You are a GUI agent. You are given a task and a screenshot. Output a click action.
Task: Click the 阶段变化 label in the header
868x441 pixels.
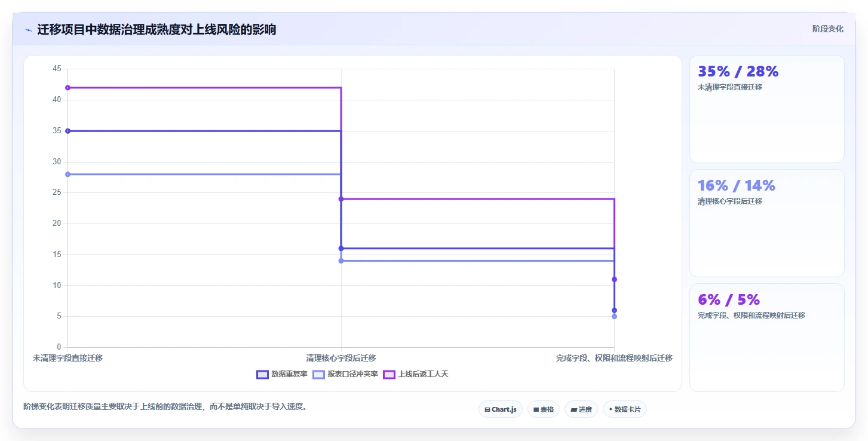click(x=828, y=29)
